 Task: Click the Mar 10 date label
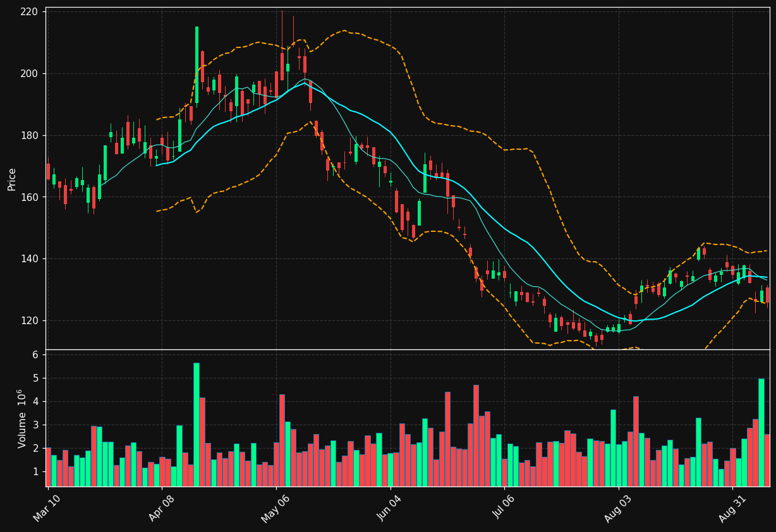click(x=47, y=509)
